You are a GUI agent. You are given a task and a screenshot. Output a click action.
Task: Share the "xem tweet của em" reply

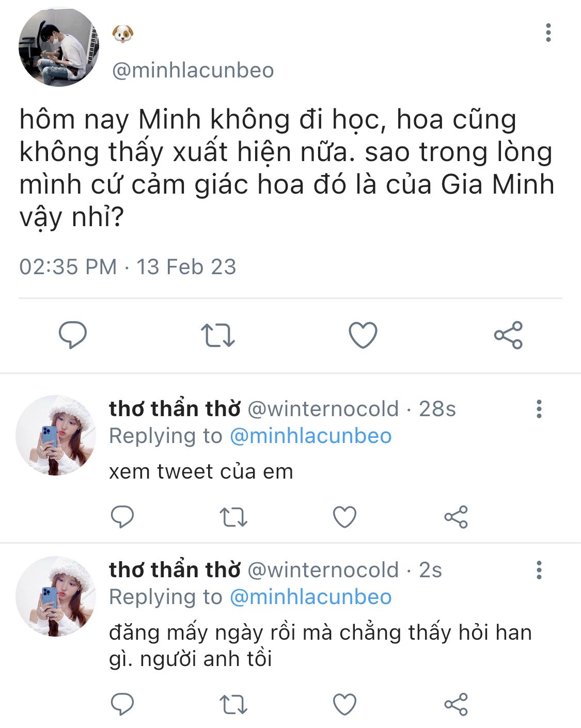coord(456,517)
